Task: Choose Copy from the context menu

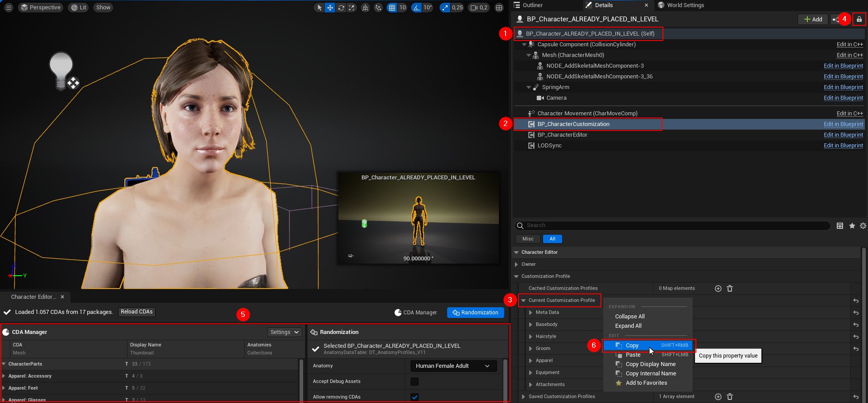Action: [632, 346]
